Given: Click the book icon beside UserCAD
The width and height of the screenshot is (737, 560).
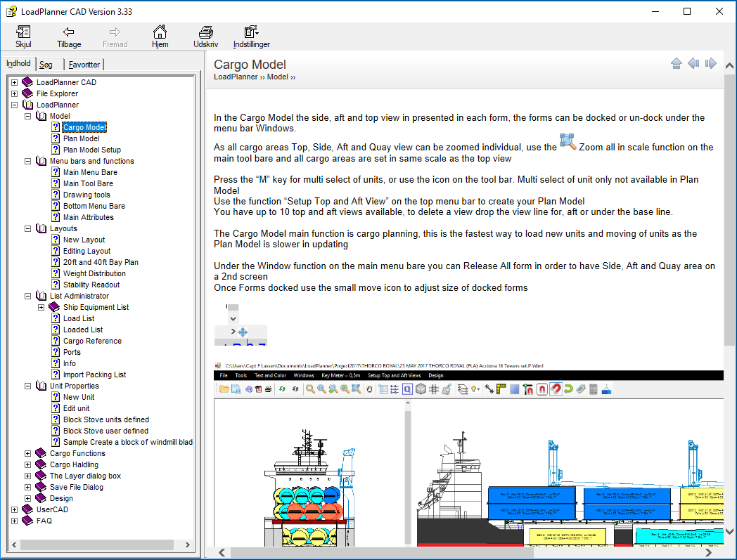Looking at the screenshot, I should click(27, 509).
